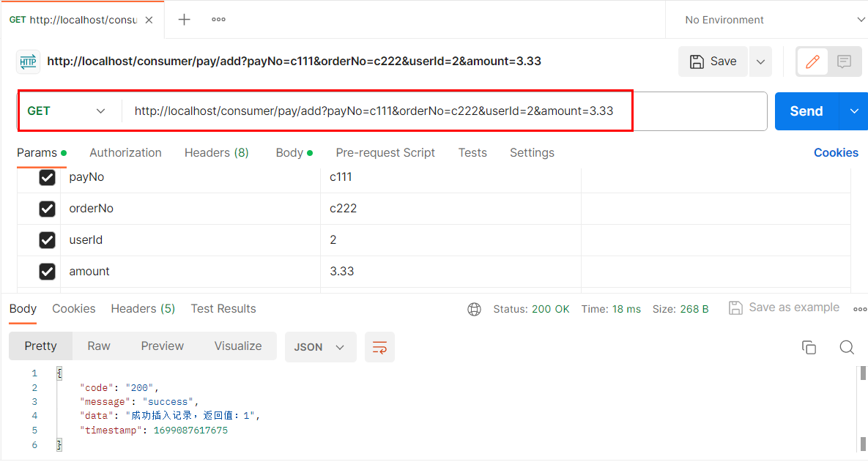Image resolution: width=868 pixels, height=462 pixels.
Task: Uncheck the userId parameter checkbox
Action: pyautogui.click(x=47, y=240)
